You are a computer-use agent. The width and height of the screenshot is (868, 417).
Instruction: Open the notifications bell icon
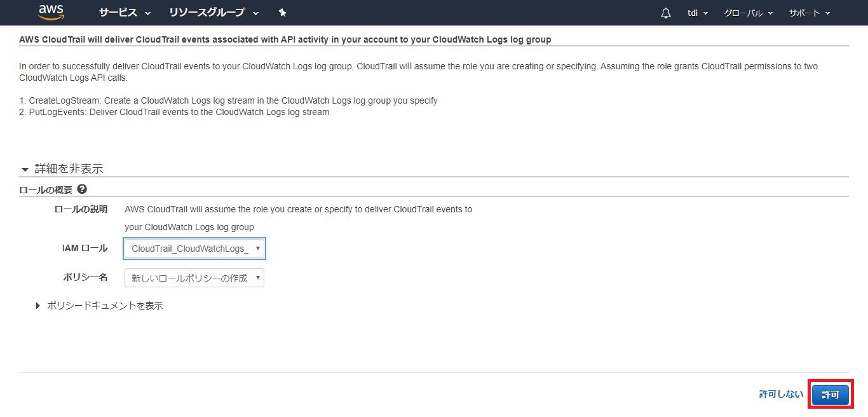[x=666, y=13]
